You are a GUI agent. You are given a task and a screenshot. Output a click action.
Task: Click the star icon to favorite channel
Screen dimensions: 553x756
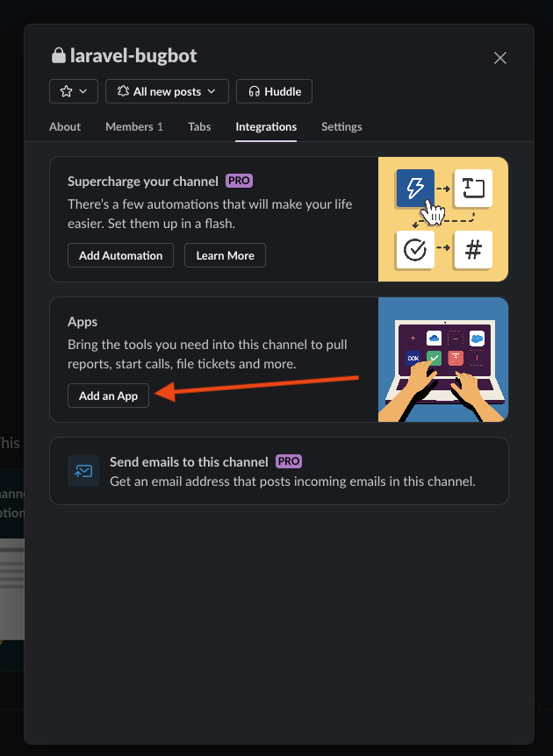66,91
